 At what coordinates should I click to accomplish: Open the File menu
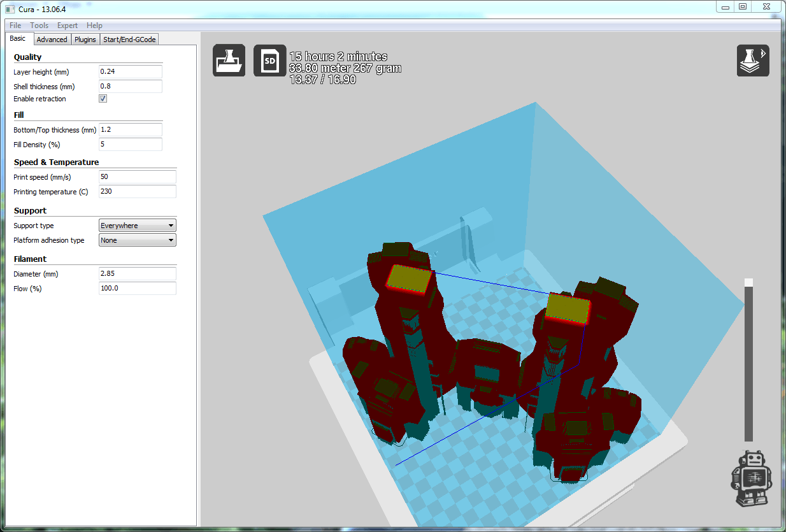pos(15,25)
